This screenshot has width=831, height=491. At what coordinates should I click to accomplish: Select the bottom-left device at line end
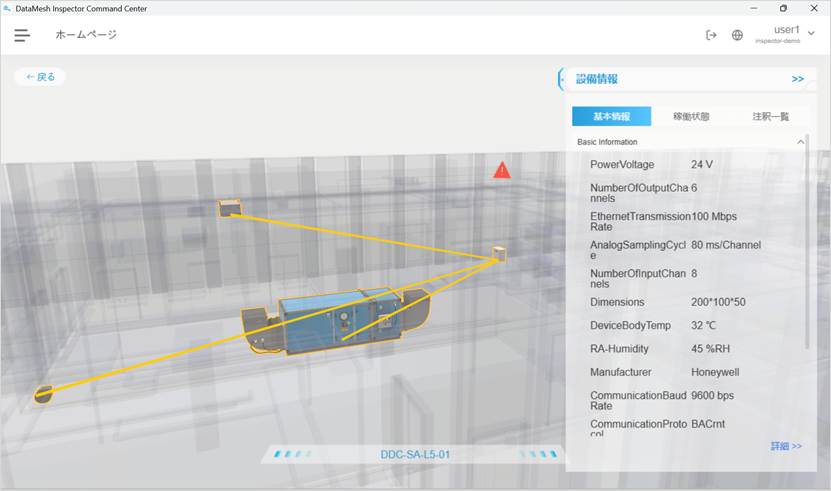coord(43,394)
